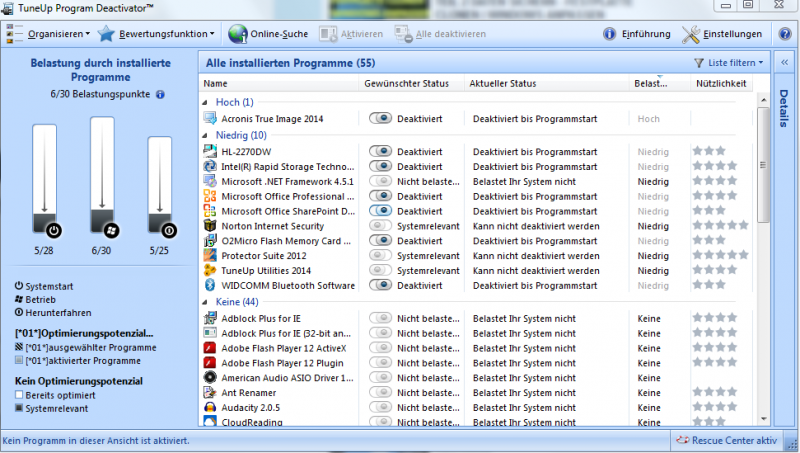Click the American Audio ASIO Driver icon
800x453 pixels.
(x=210, y=378)
